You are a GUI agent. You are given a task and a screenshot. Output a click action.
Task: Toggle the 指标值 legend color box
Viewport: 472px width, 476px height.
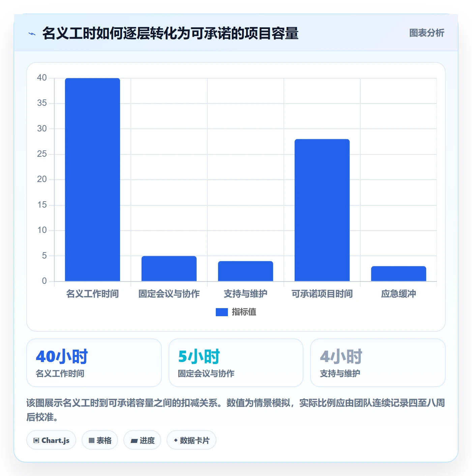click(x=222, y=312)
